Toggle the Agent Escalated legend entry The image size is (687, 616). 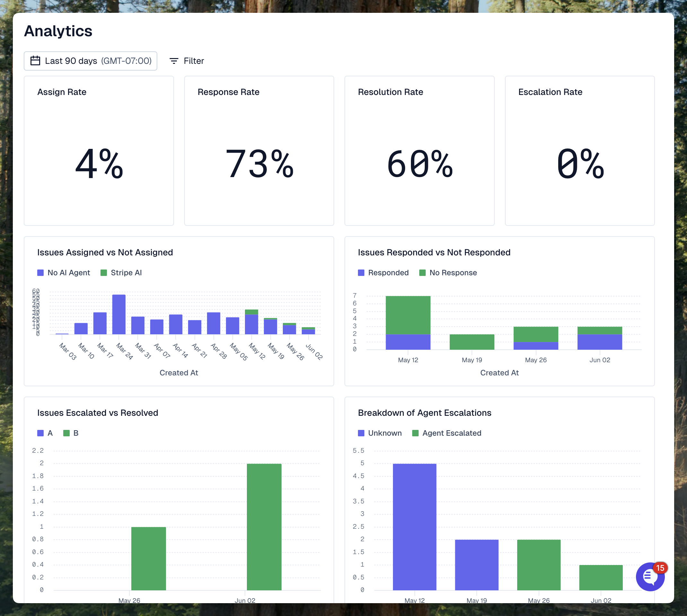[447, 433]
